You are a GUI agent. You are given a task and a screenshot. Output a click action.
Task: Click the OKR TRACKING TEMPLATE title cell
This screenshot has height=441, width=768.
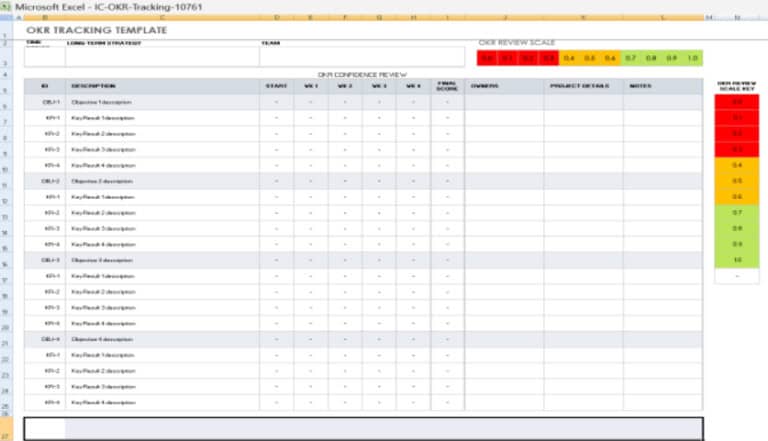pyautogui.click(x=96, y=30)
